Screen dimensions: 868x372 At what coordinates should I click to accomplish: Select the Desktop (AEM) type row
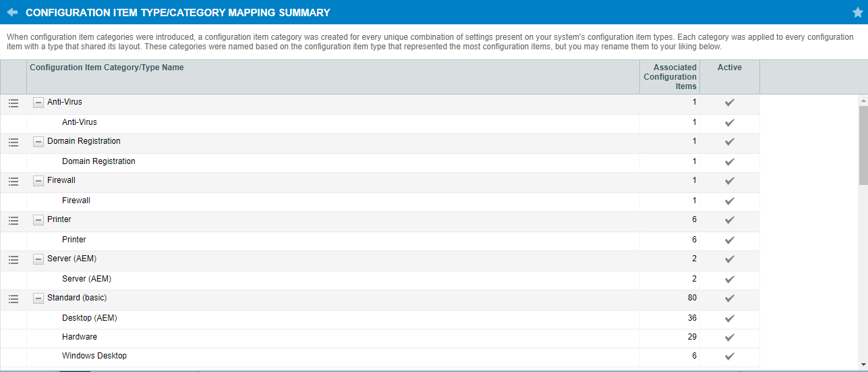pyautogui.click(x=90, y=318)
